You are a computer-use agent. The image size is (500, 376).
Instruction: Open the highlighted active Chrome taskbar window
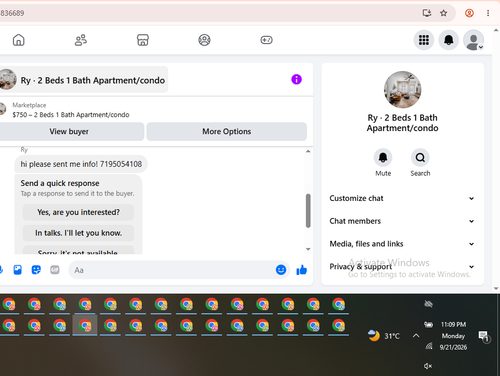click(85, 325)
